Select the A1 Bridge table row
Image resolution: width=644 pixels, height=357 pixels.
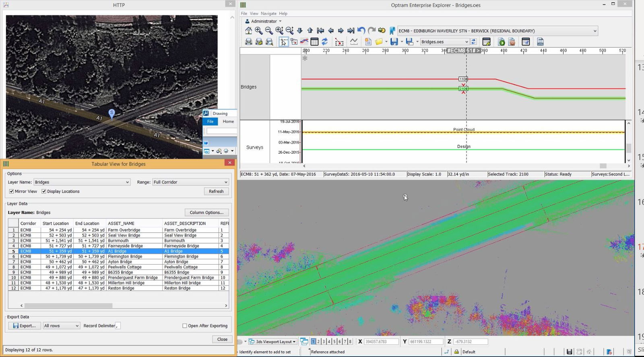click(x=117, y=251)
